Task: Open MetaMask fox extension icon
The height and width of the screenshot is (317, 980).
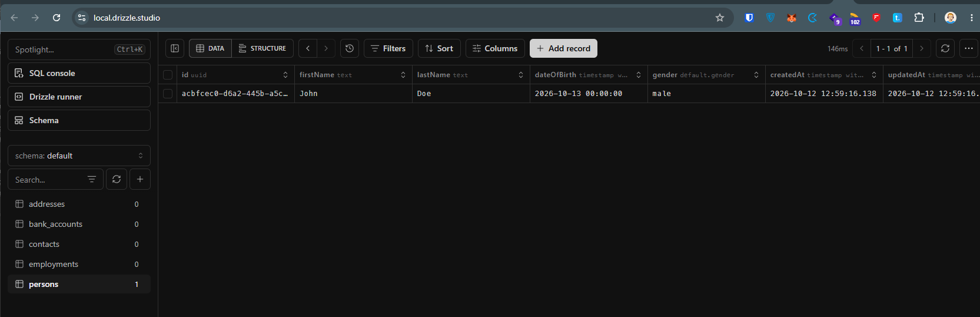Action: coord(792,18)
